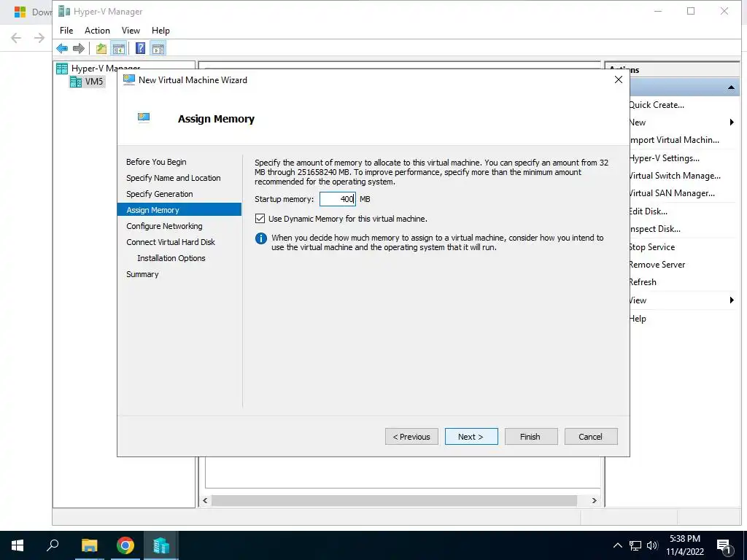Go to Before You Begin step
This screenshot has width=747, height=560.
point(156,162)
